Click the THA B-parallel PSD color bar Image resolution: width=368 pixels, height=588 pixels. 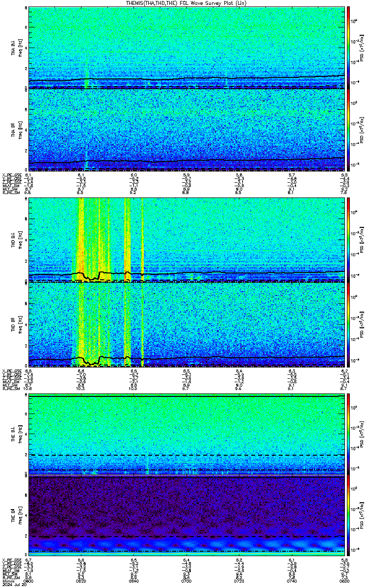(x=348, y=130)
